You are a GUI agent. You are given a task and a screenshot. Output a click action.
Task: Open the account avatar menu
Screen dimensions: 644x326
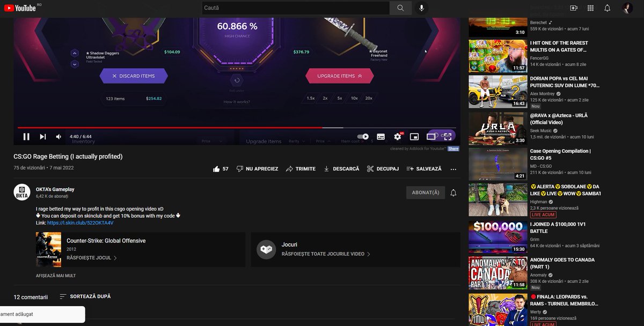click(627, 8)
